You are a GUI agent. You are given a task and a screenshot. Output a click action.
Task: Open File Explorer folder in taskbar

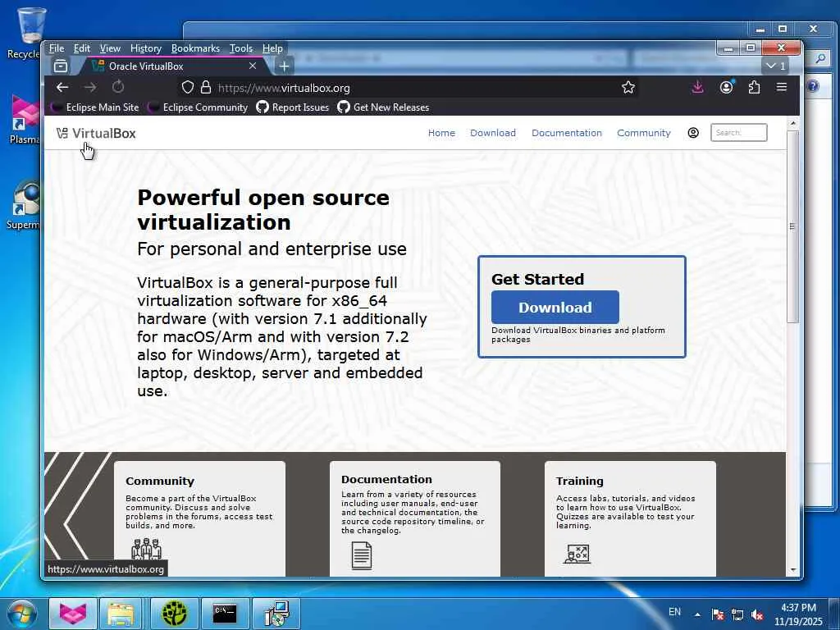(x=121, y=613)
